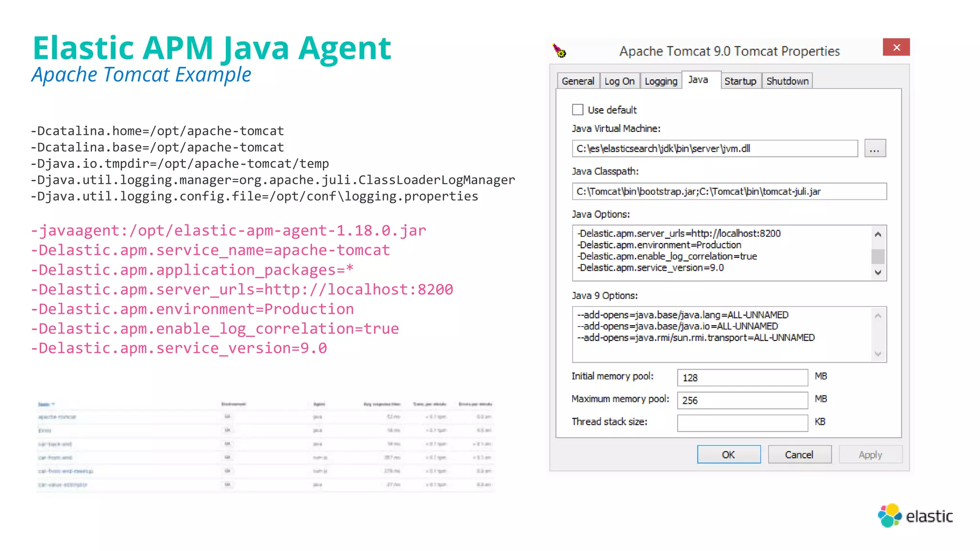Click the -javaagent elastic-apm-agent-1.18.0.jar line
This screenshot has height=551, width=980.
point(228,231)
